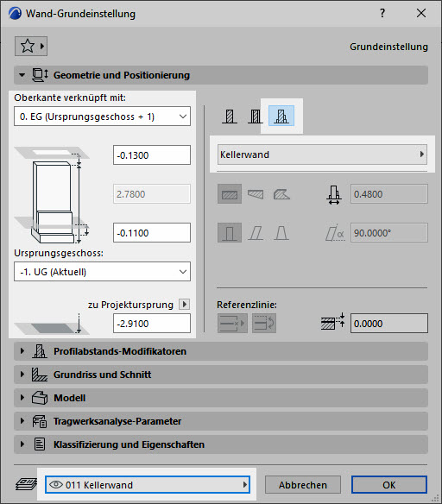
Task: Confirm with the OK button
Action: (389, 485)
